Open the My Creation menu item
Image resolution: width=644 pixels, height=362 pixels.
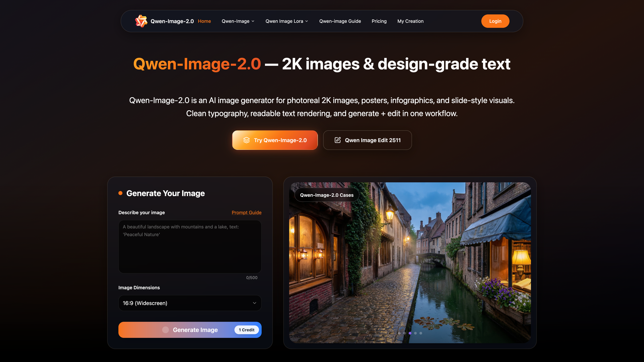[410, 21]
